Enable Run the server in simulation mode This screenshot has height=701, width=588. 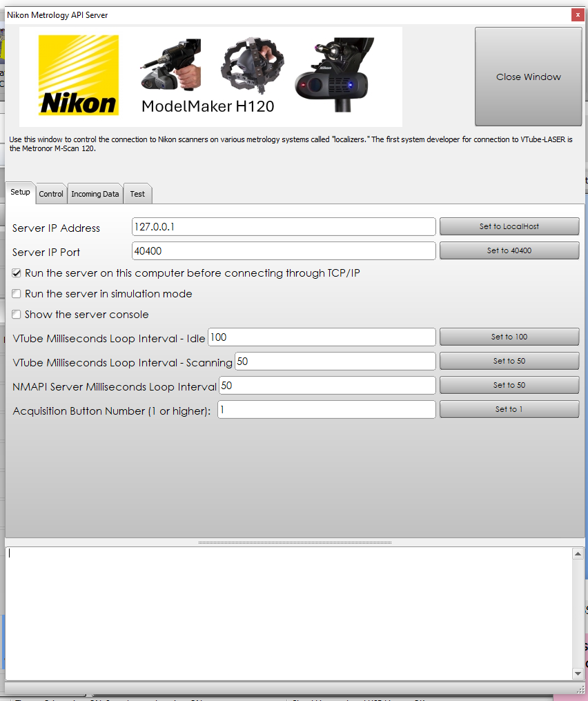click(x=17, y=294)
